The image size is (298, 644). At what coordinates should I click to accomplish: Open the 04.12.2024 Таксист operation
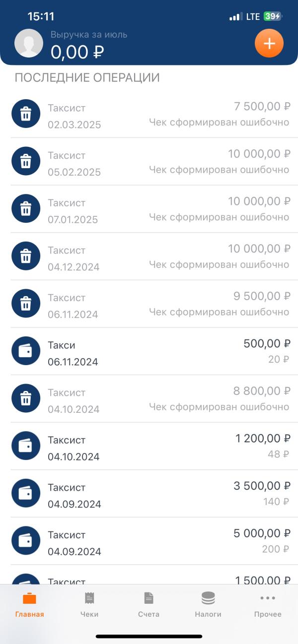[x=149, y=257]
